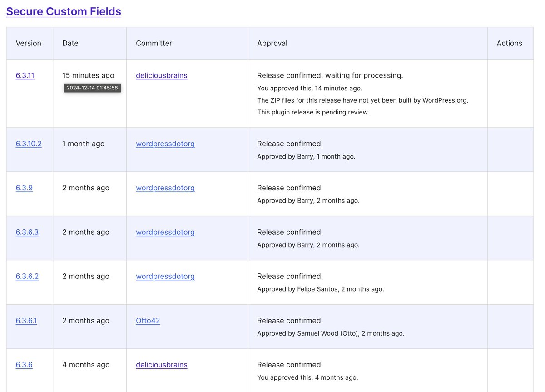View wordpressdotorg committer for 6.3.10.2

click(x=165, y=144)
